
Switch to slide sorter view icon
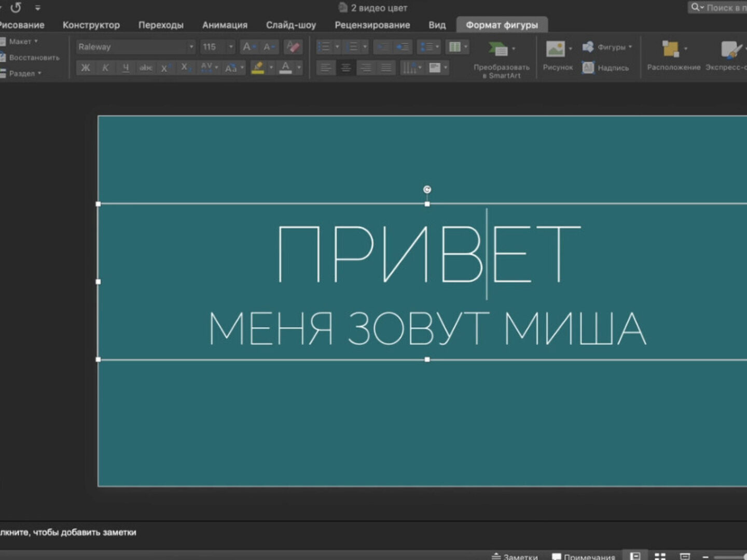[660, 556]
